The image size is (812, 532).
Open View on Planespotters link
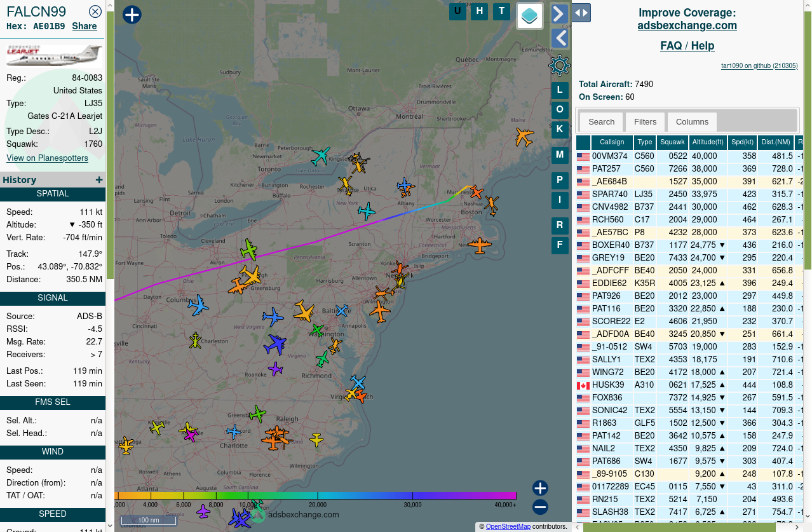point(47,158)
